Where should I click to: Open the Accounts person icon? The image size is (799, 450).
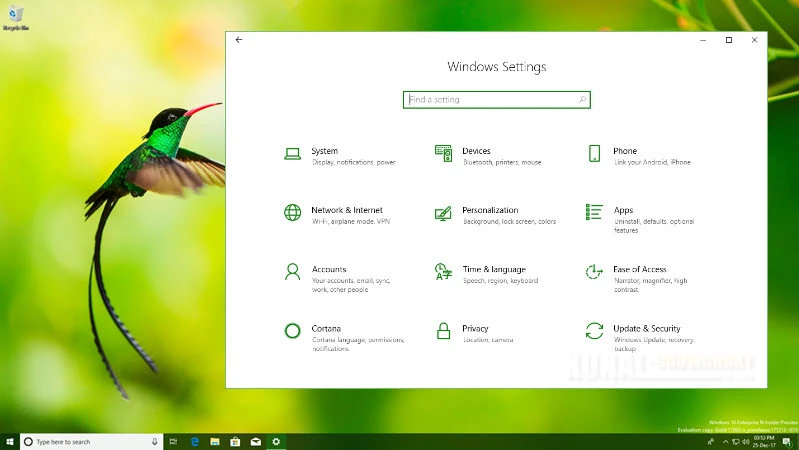pos(292,272)
